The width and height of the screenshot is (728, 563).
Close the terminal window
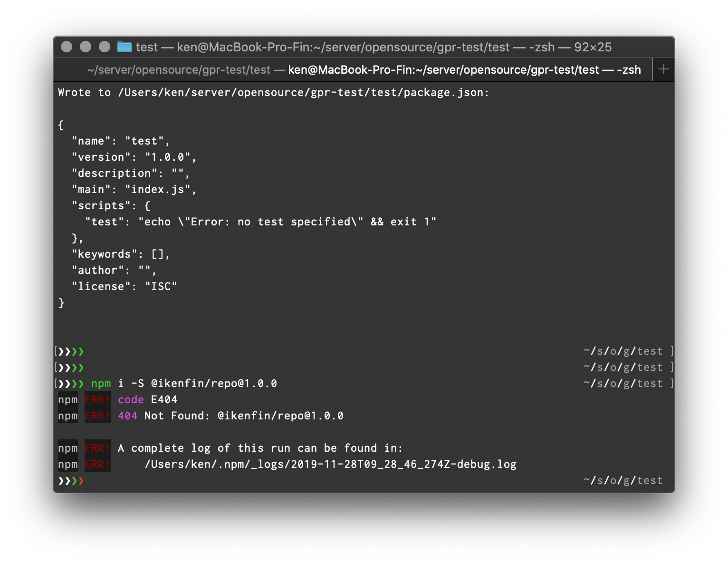[67, 47]
